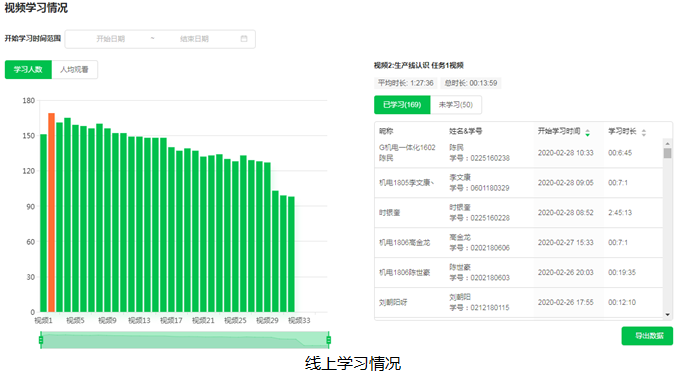
Task: Click the 姓名&学号 column header
Action: [466, 131]
